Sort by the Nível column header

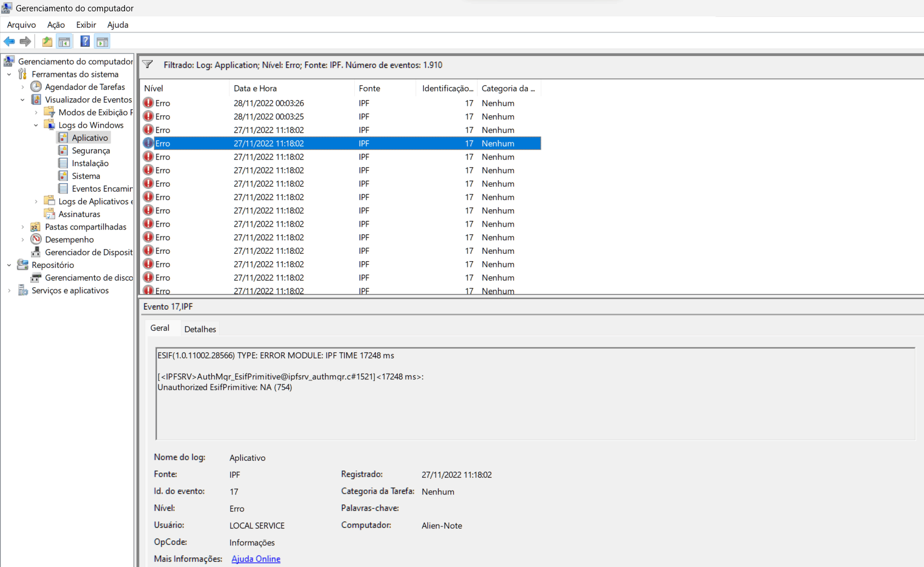[x=184, y=88]
